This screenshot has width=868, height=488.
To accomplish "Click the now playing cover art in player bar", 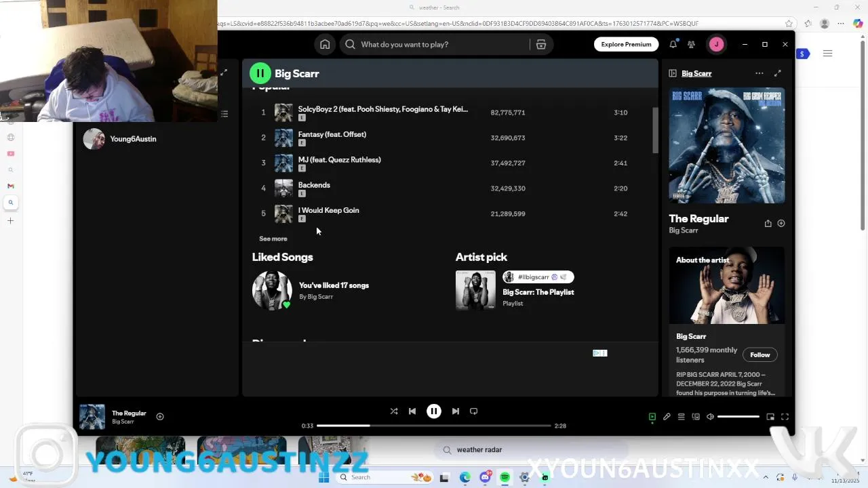I will click(x=92, y=417).
